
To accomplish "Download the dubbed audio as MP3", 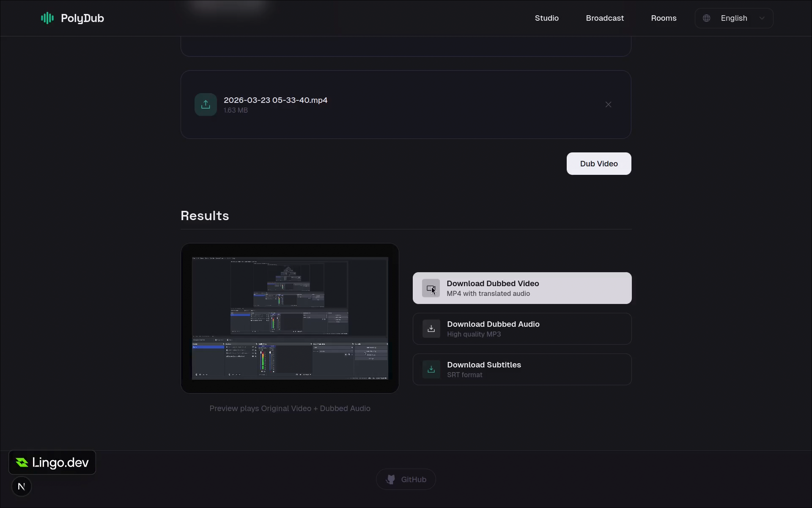I will (522, 329).
